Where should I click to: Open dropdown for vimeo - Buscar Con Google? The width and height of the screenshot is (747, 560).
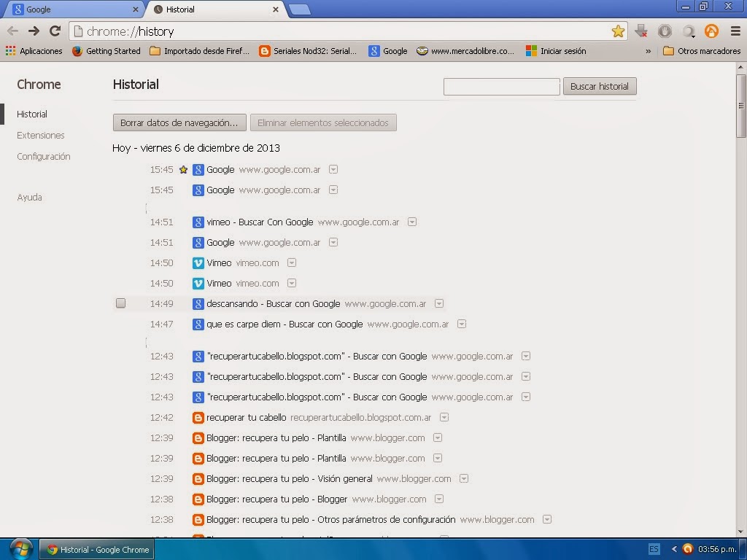click(x=412, y=222)
